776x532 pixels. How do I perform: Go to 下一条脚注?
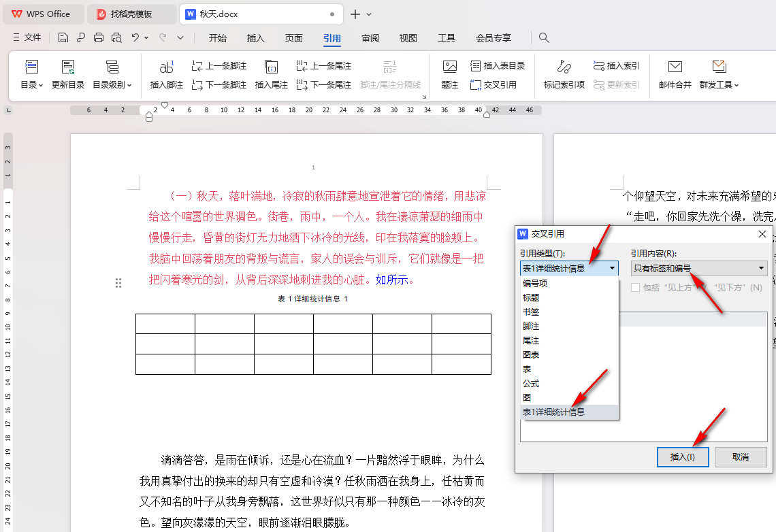click(219, 84)
